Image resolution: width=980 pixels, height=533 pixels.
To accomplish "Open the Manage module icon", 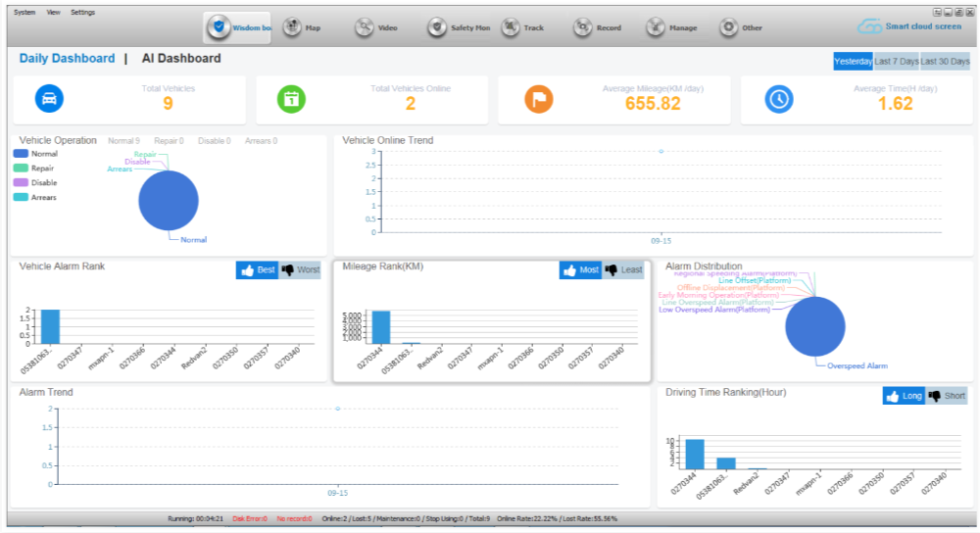I will coord(656,27).
